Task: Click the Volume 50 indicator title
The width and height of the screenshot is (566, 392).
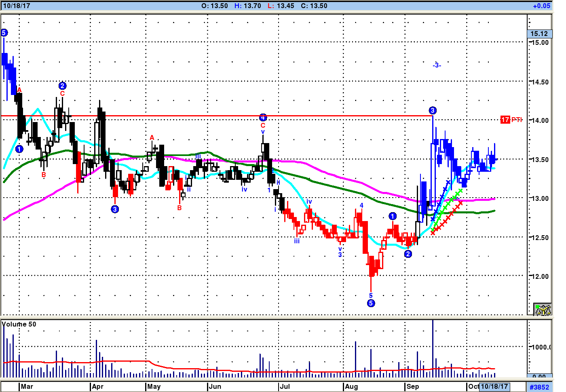Action: [x=19, y=324]
